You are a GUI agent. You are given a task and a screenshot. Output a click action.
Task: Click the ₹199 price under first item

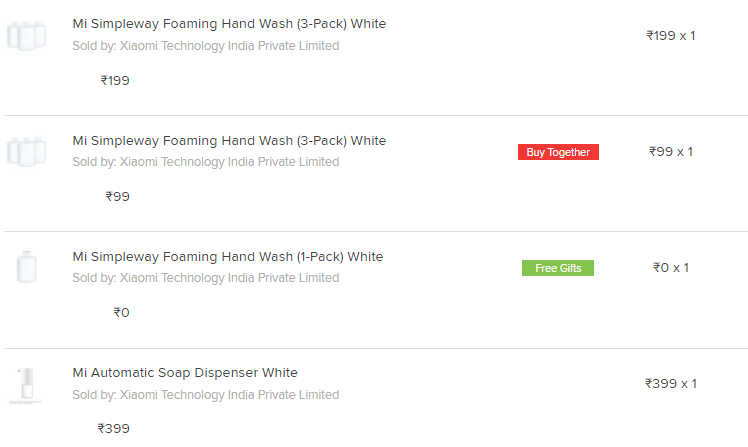point(114,81)
